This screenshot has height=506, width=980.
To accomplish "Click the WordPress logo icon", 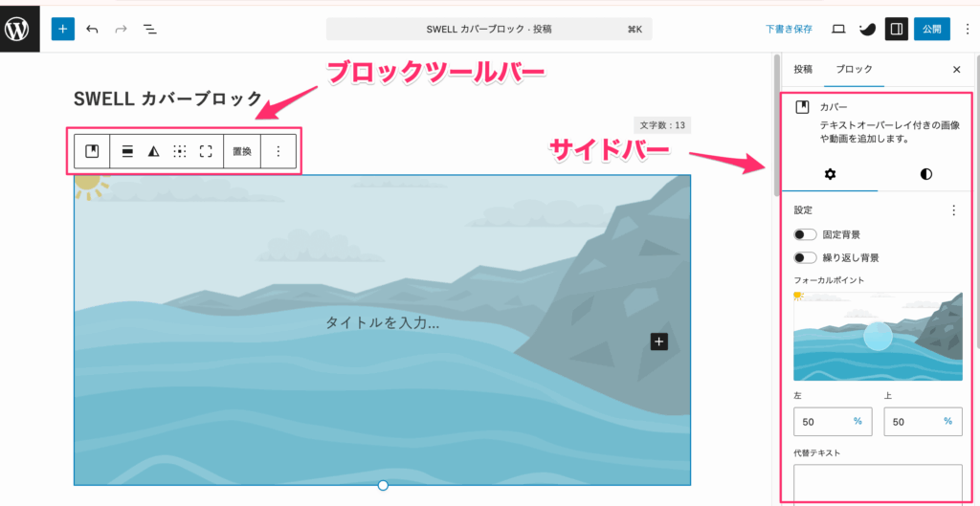I will click(17, 30).
